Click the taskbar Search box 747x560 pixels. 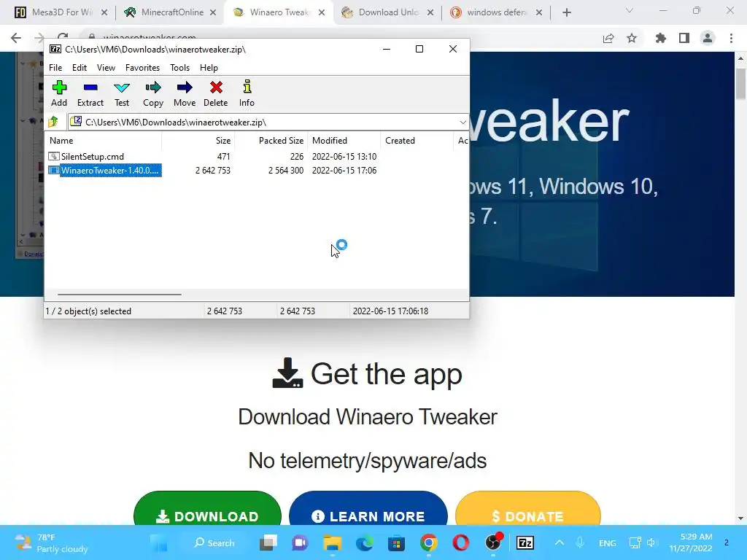pos(214,542)
